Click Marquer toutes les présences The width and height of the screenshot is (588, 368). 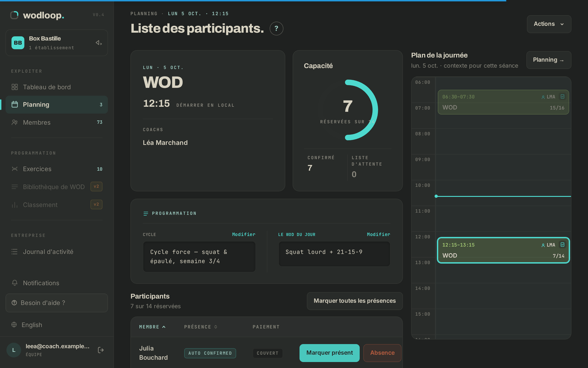click(x=355, y=301)
